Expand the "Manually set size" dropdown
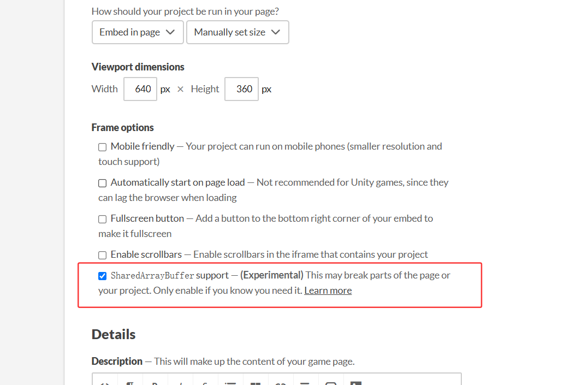The width and height of the screenshot is (588, 385). coord(237,32)
